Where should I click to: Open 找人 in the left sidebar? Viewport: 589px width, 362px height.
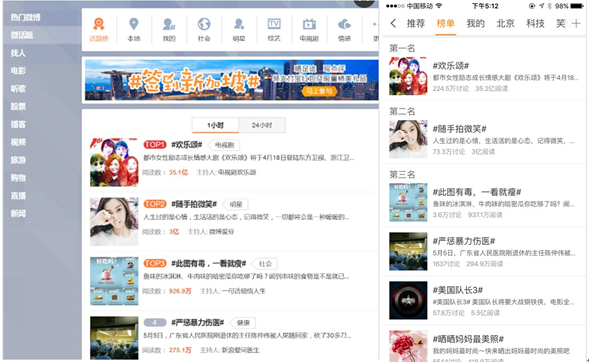click(18, 53)
